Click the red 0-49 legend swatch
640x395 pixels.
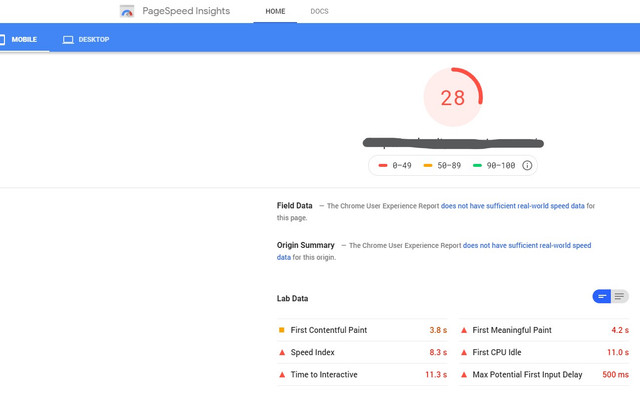click(x=383, y=165)
